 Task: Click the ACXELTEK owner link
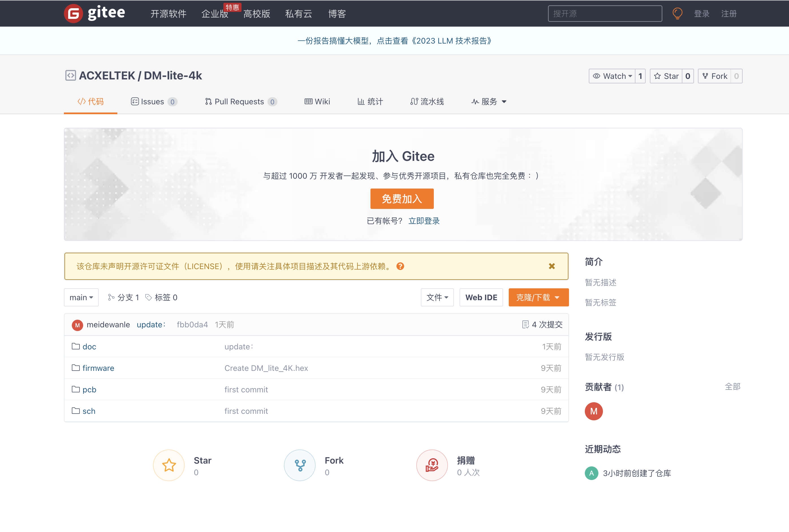pyautogui.click(x=107, y=75)
